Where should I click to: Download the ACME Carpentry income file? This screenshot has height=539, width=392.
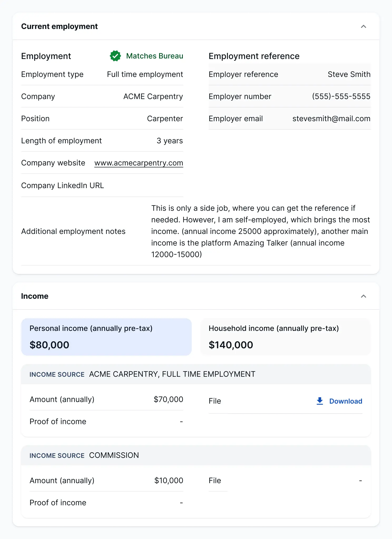point(345,401)
